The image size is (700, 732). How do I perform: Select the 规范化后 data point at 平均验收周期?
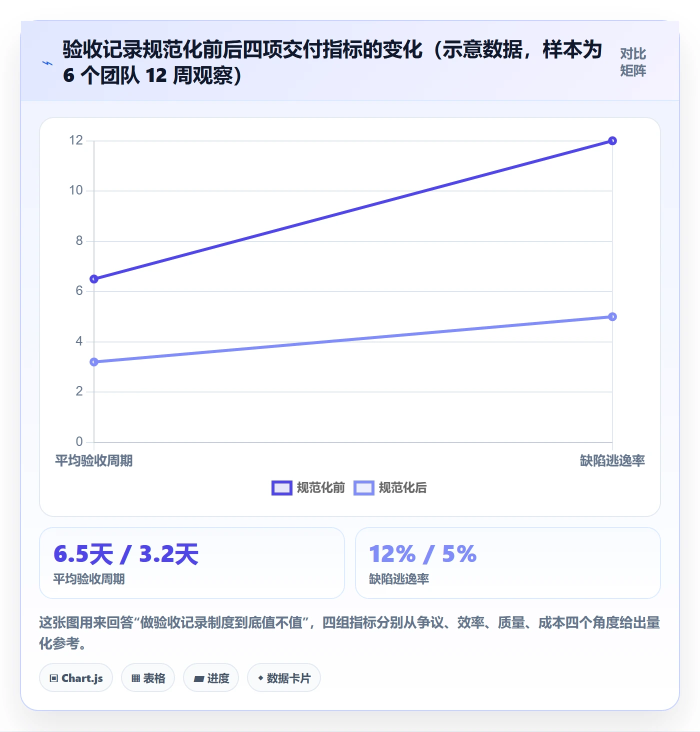[94, 362]
